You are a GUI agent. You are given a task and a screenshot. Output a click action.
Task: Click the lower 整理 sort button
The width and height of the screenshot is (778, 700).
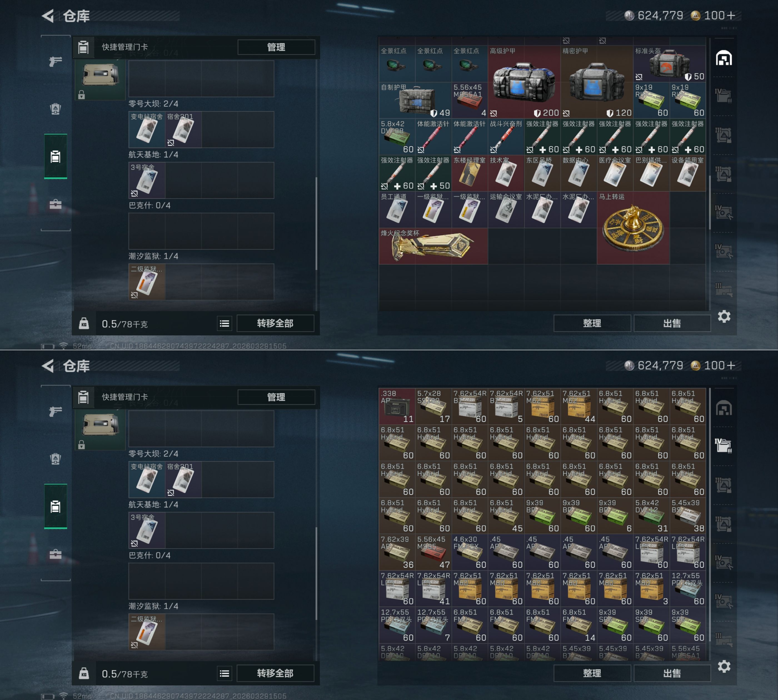(x=592, y=673)
